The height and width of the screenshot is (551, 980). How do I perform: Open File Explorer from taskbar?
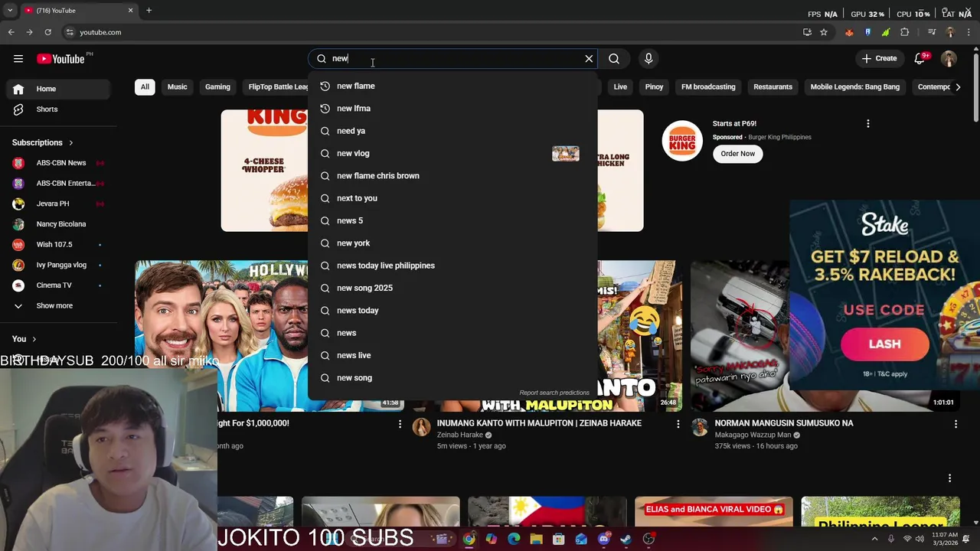pyautogui.click(x=536, y=539)
